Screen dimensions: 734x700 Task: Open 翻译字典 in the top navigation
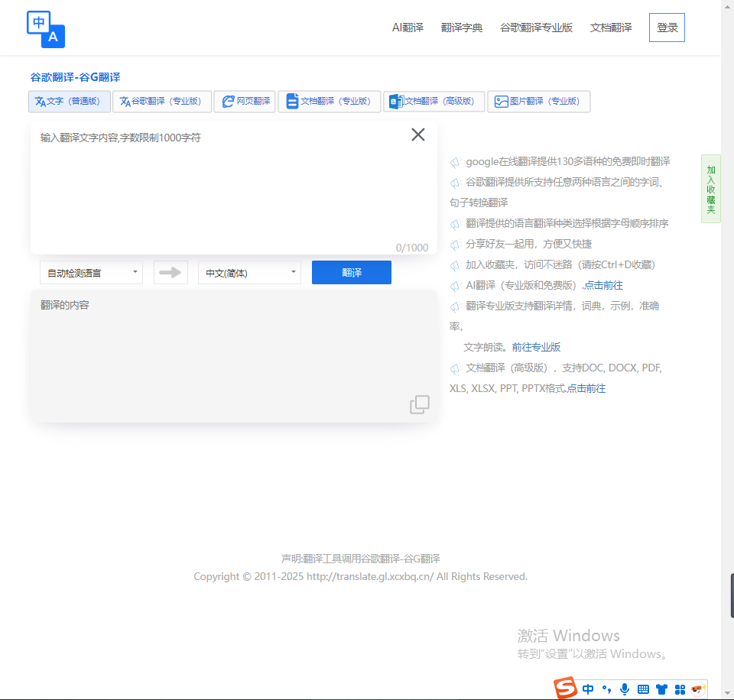pos(462,28)
